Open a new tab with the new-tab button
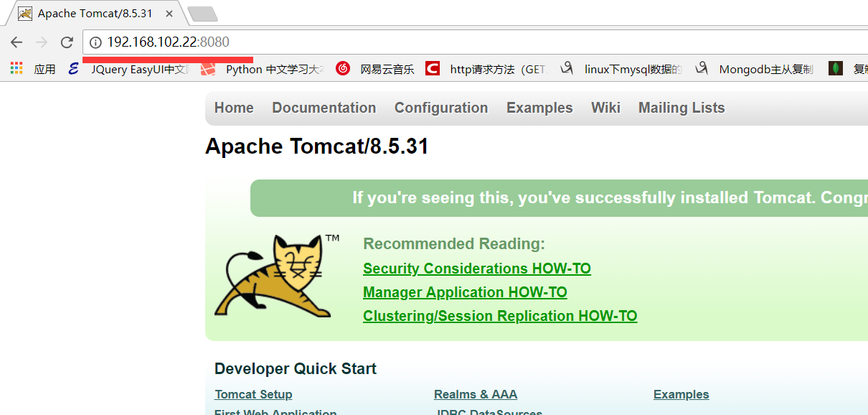The image size is (868, 415). 202,14
